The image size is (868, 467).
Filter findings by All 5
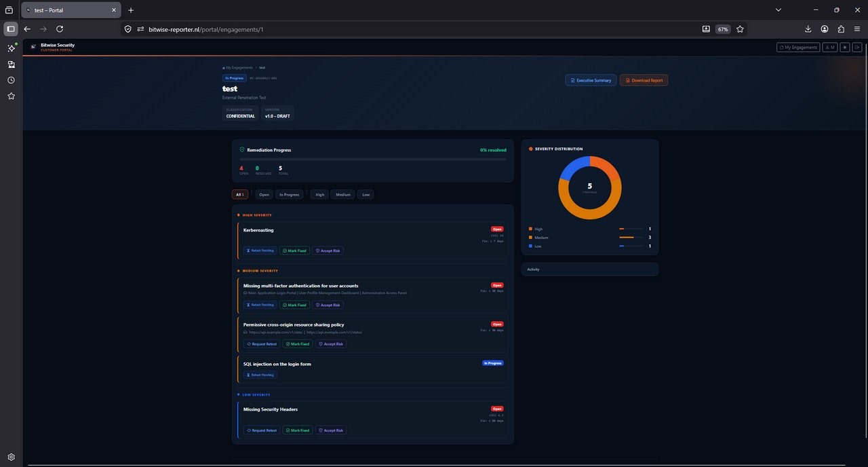click(x=240, y=195)
